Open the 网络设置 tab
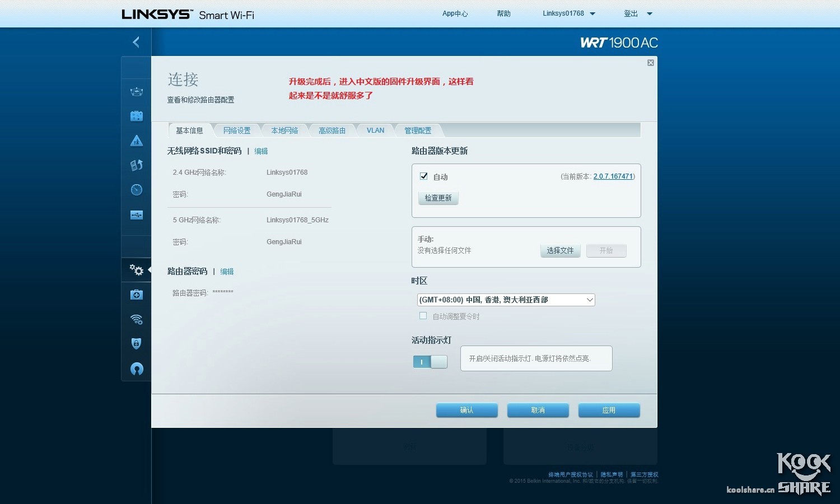Viewport: 840px width, 504px height. pyautogui.click(x=236, y=130)
